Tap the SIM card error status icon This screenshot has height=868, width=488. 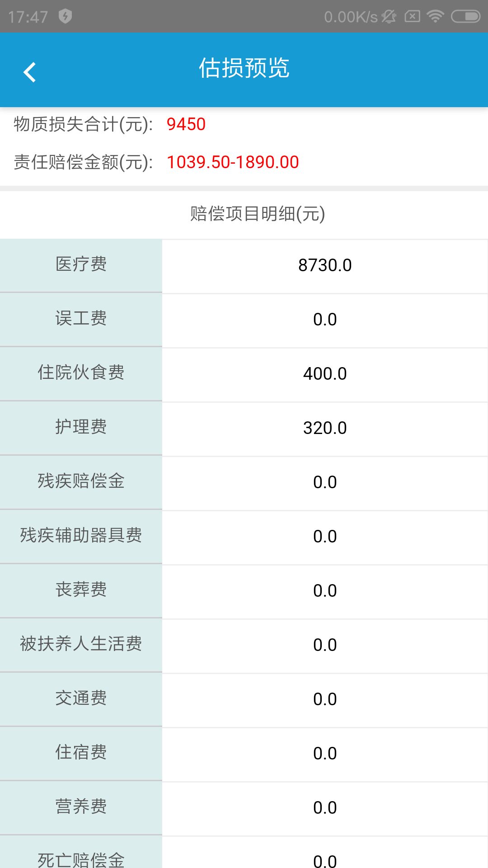(412, 17)
